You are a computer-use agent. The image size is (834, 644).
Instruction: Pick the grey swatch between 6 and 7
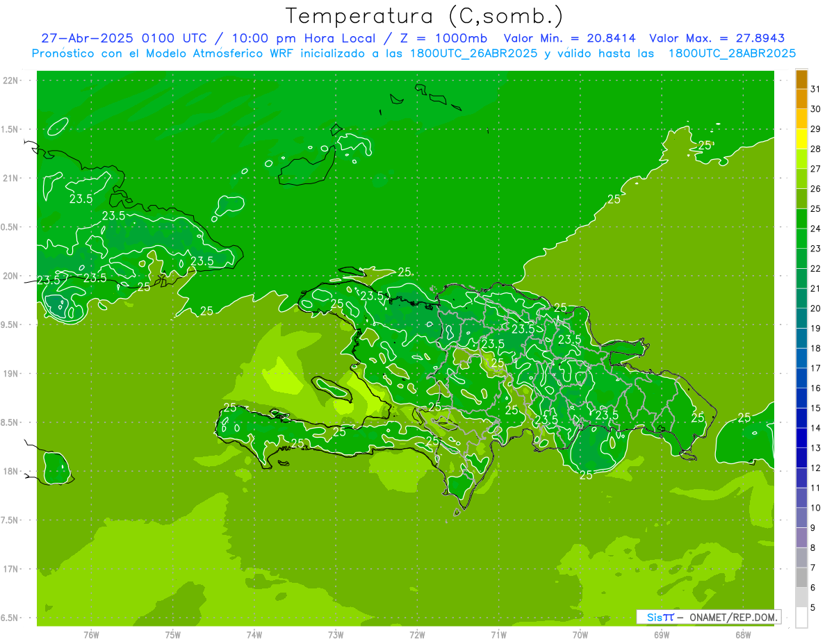(x=801, y=578)
